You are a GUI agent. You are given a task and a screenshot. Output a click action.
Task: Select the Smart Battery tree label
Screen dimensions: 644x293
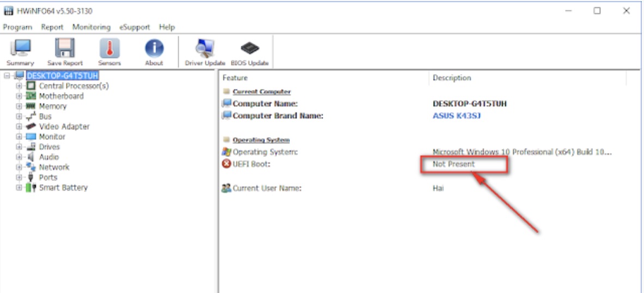click(63, 187)
